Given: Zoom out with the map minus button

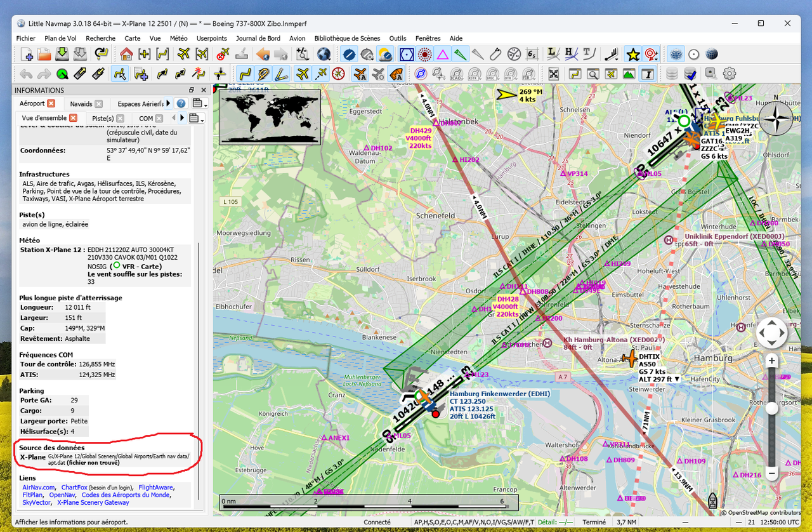Looking at the screenshot, I should tap(772, 473).
